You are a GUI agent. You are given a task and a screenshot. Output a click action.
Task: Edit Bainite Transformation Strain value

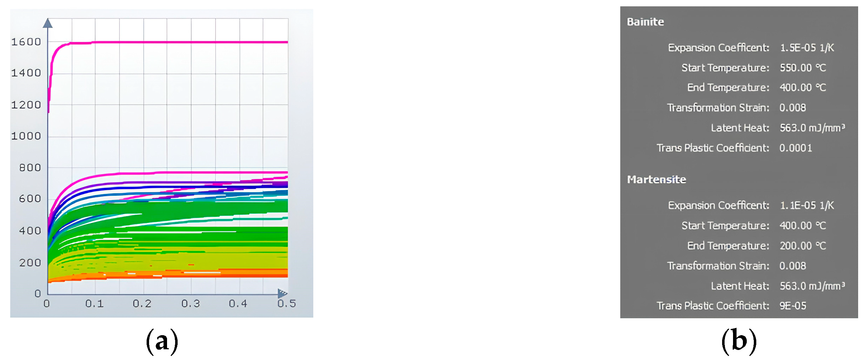(x=792, y=108)
